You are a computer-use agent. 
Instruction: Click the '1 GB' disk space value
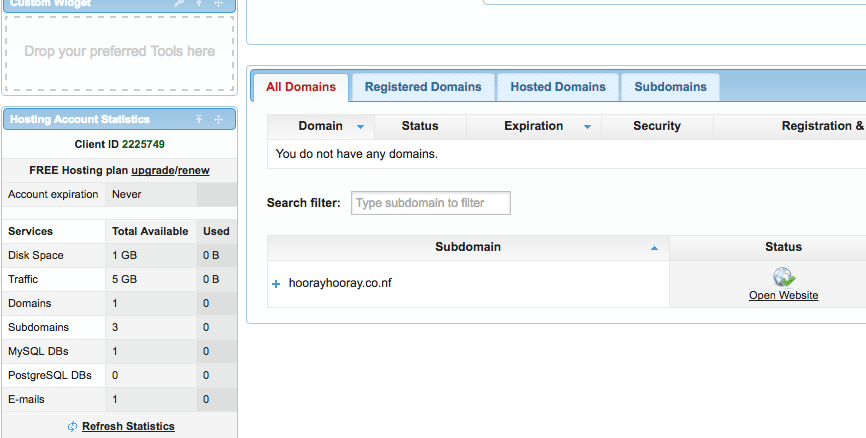124,255
